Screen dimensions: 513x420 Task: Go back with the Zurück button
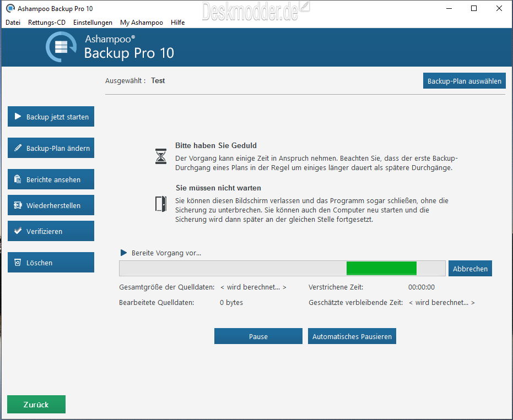pyautogui.click(x=36, y=404)
